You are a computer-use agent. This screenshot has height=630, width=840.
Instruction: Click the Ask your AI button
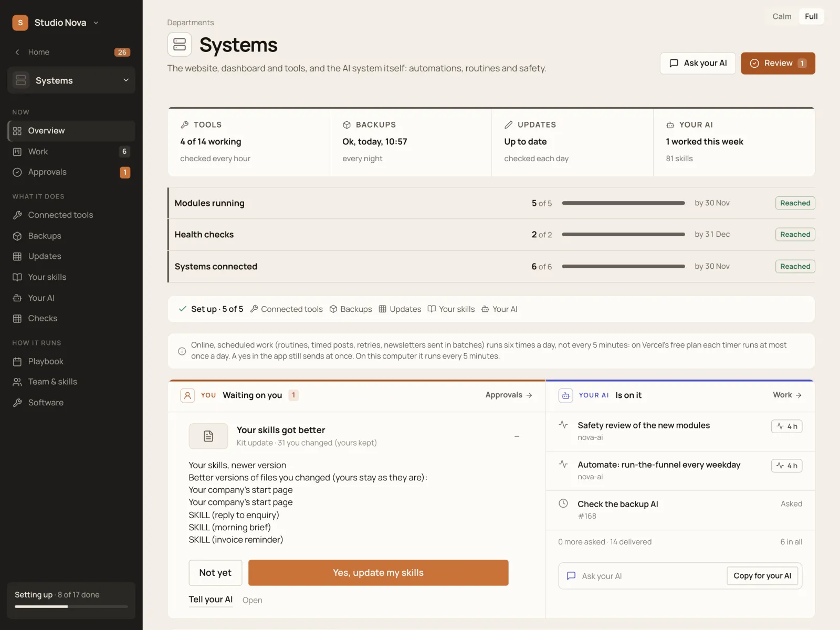point(698,63)
